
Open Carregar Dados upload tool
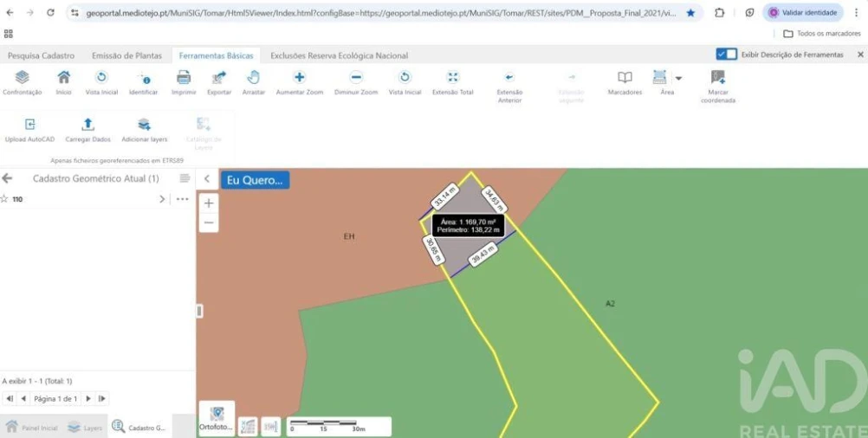(88, 130)
